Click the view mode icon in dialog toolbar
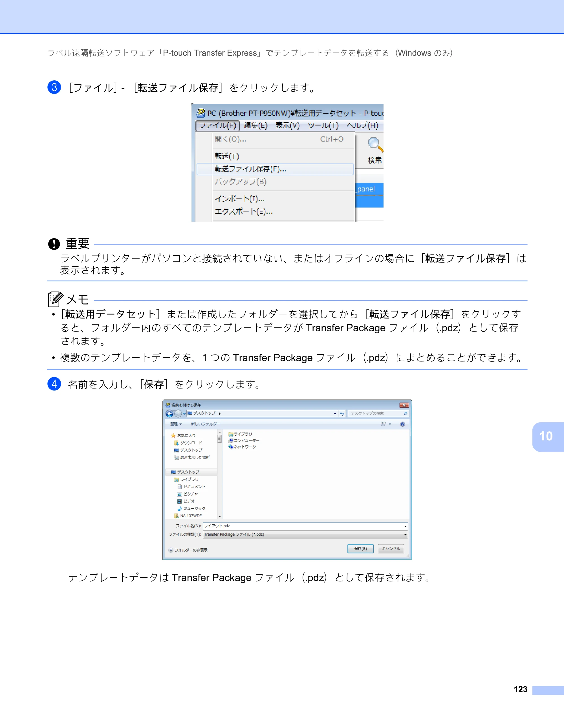This screenshot has height=728, width=564. (383, 424)
